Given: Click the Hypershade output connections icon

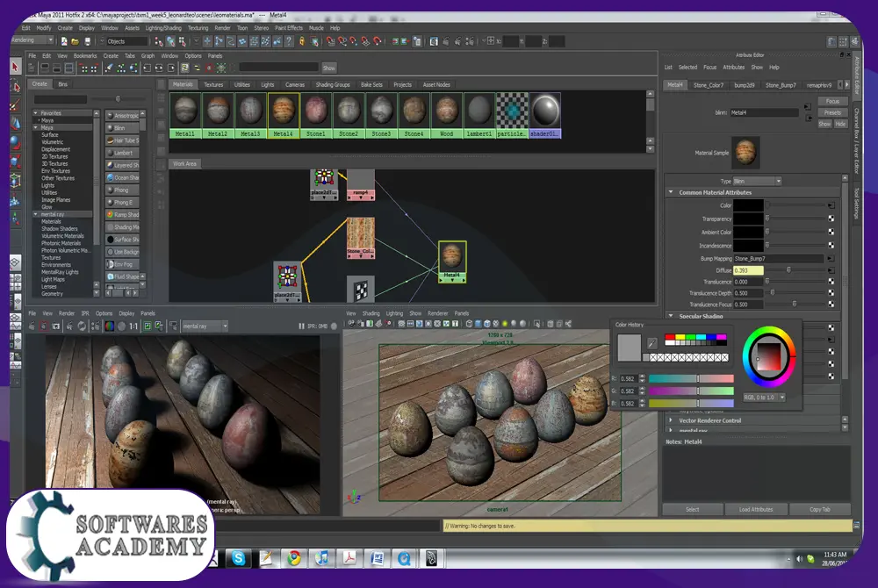Looking at the screenshot, I should pos(171,68).
